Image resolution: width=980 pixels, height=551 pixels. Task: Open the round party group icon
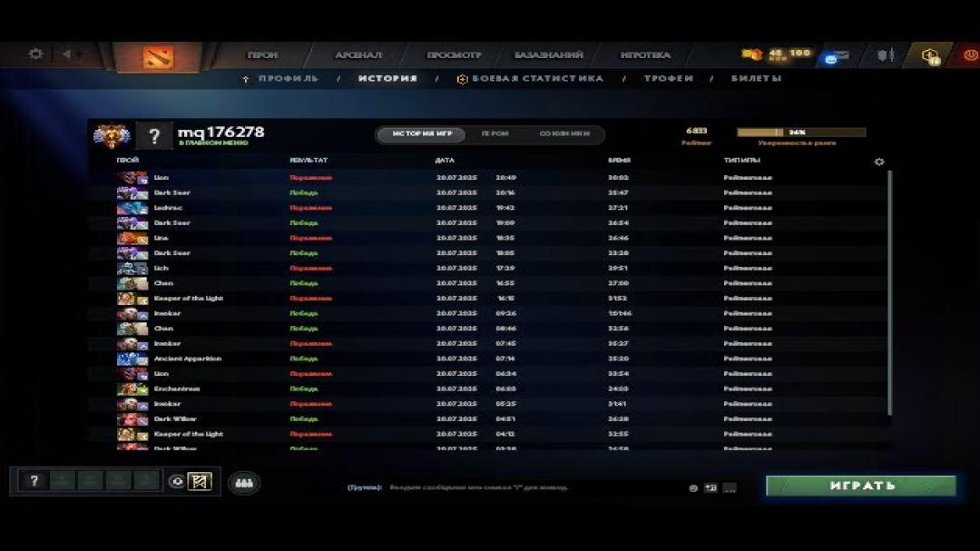point(244,483)
